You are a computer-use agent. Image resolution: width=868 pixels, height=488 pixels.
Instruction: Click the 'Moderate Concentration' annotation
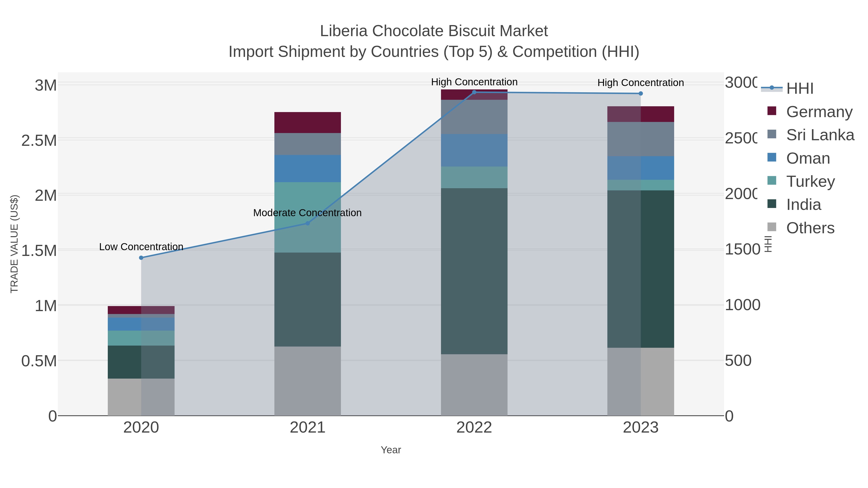tap(307, 213)
